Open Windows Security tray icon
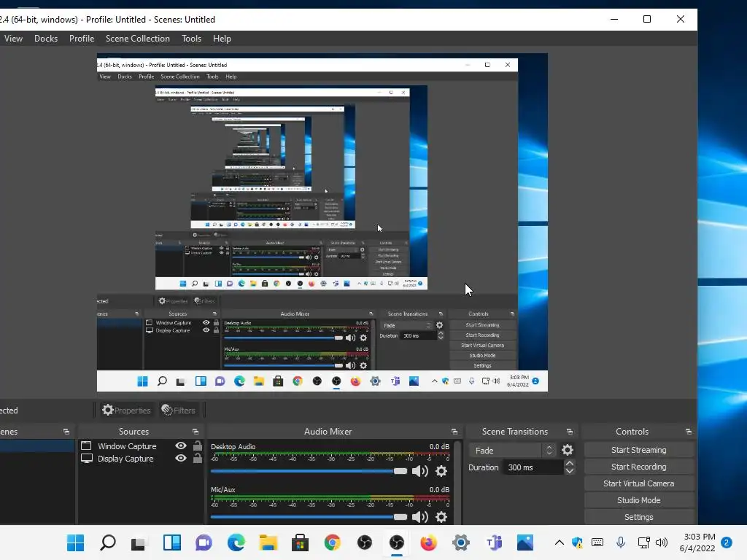Image resolution: width=747 pixels, height=560 pixels. pos(578,542)
